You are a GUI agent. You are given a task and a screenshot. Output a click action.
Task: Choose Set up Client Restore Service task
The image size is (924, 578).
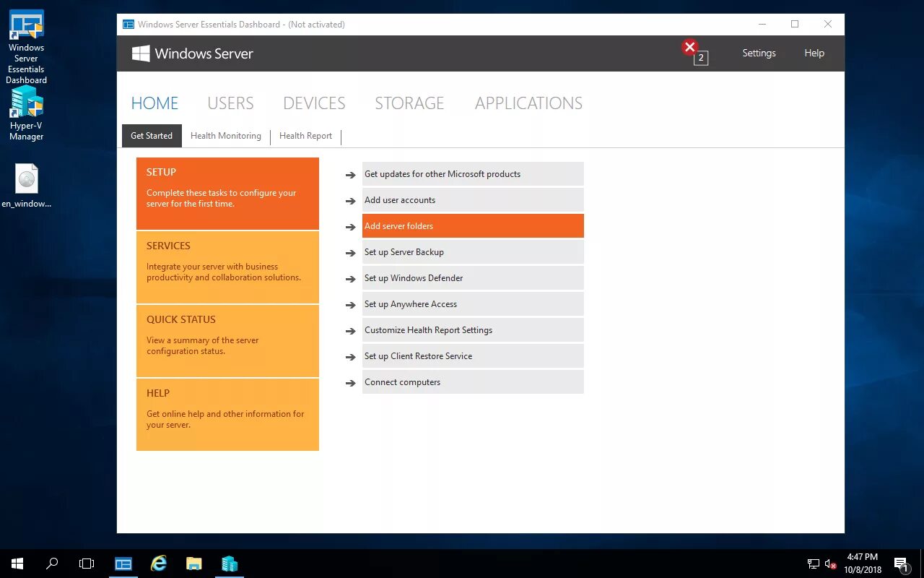(x=473, y=356)
